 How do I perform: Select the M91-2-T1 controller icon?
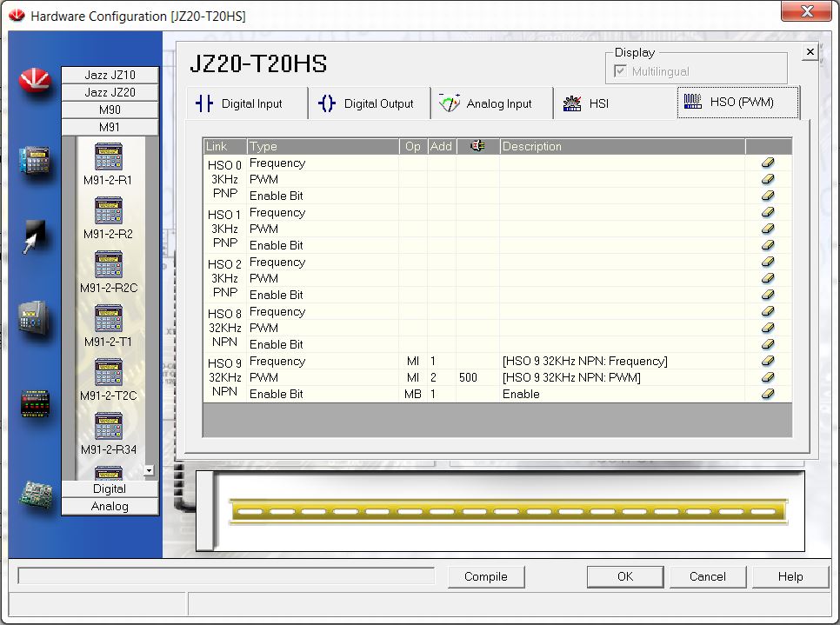(108, 318)
